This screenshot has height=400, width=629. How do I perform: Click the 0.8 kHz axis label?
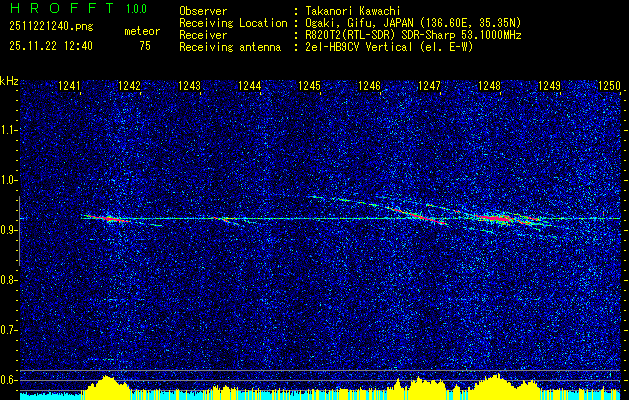tap(7, 280)
